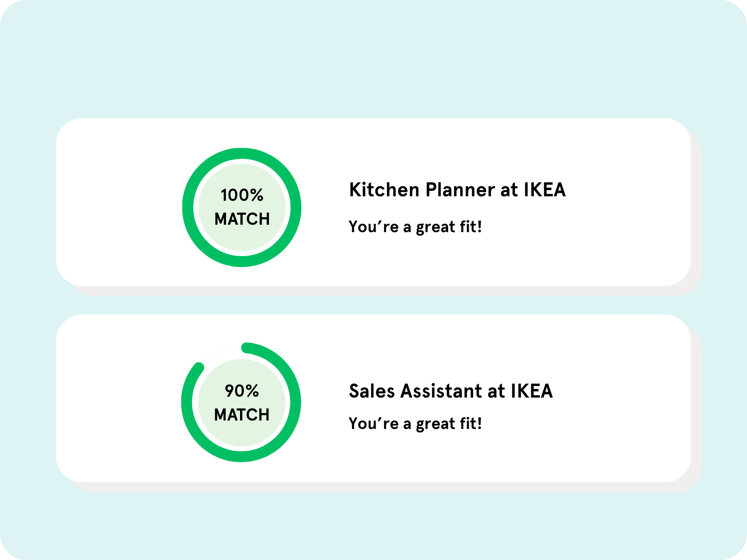Open the Kitchen Planner at IKEA job
The width and height of the screenshot is (747, 560).
click(457, 190)
